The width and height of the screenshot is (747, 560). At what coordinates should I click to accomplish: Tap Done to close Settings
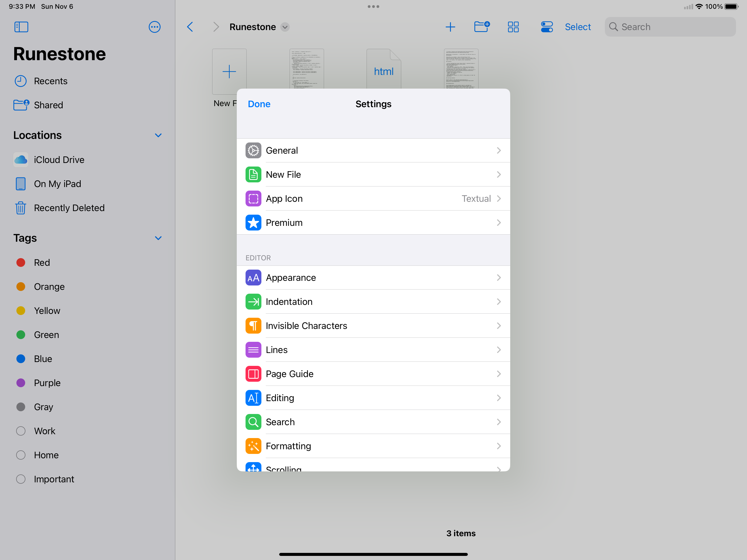point(259,104)
